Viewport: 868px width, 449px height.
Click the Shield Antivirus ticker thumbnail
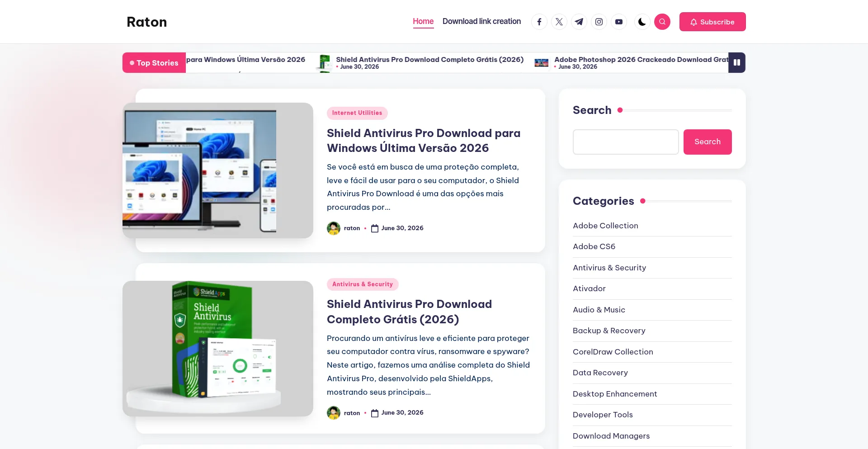coord(325,62)
